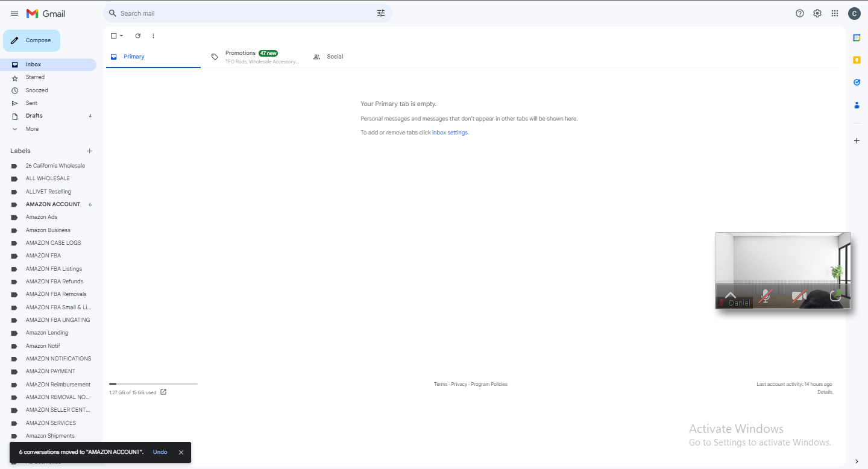868x469 pixels.
Task: Hide the side panel with chevron
Action: [857, 461]
